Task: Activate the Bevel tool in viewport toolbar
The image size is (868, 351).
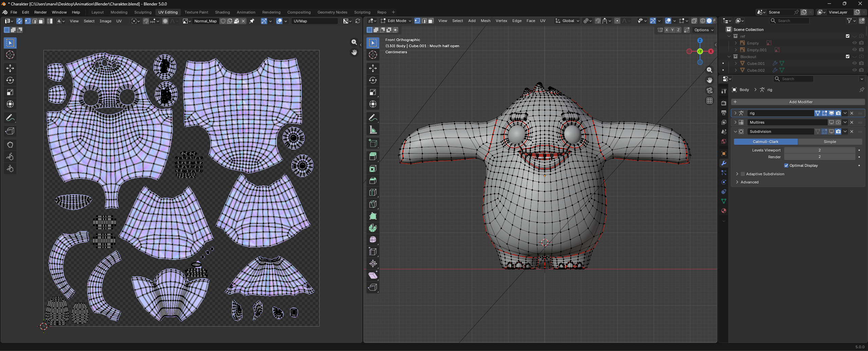Action: tap(373, 181)
